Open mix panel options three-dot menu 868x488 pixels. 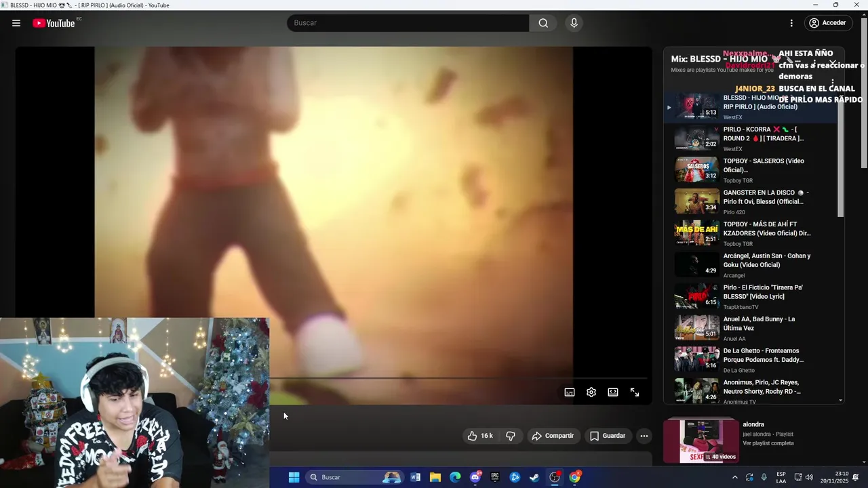pyautogui.click(x=833, y=83)
